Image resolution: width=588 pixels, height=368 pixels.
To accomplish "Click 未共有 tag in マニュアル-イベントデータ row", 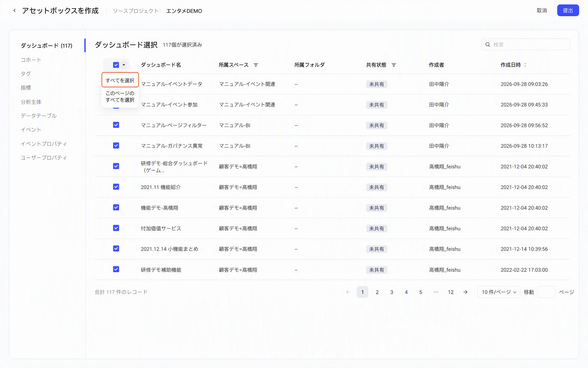I will tap(376, 84).
